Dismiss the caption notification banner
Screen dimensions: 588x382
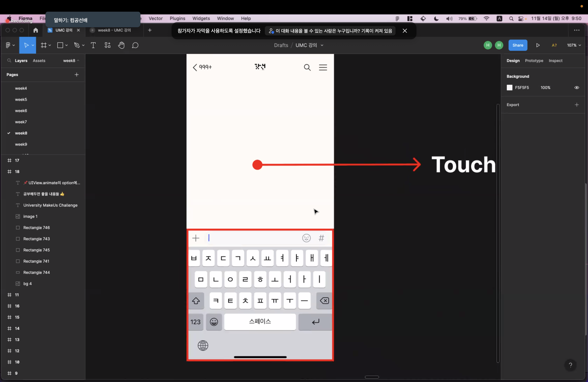(405, 31)
